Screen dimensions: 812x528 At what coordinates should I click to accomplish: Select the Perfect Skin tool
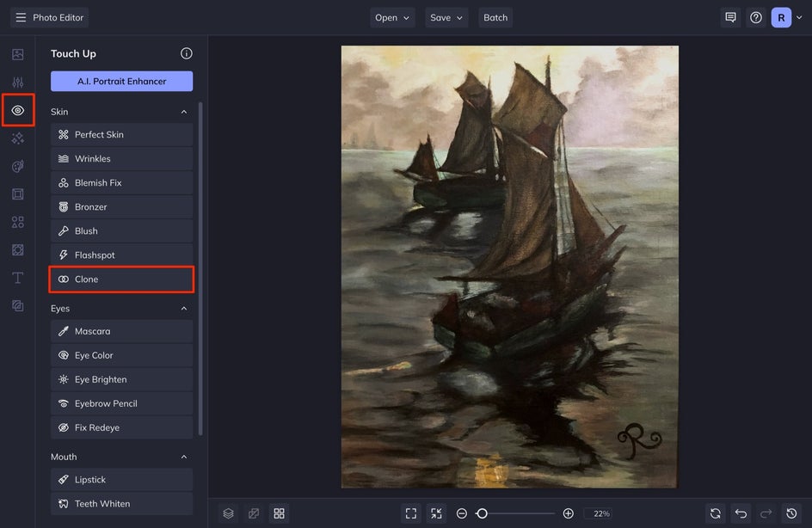[121, 135]
